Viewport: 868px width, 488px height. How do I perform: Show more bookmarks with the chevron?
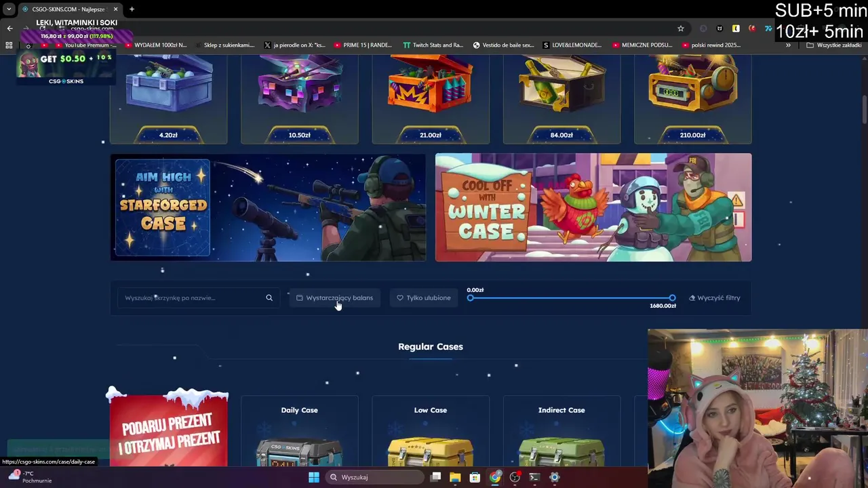click(788, 45)
